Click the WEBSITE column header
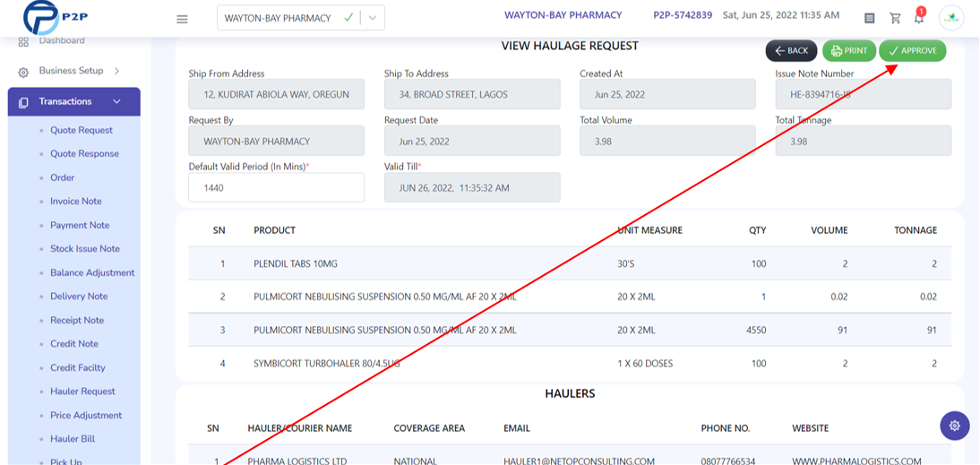The height and width of the screenshot is (465, 980). [x=810, y=428]
